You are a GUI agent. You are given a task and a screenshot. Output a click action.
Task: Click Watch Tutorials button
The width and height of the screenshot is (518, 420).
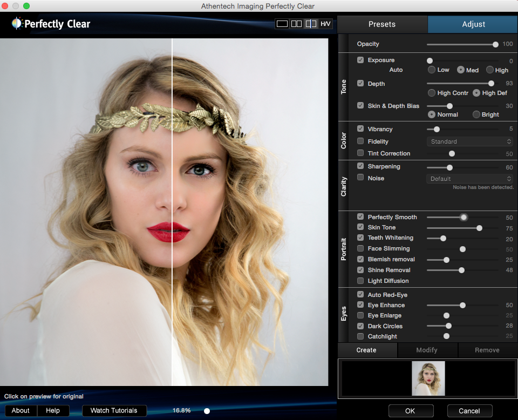coord(114,410)
